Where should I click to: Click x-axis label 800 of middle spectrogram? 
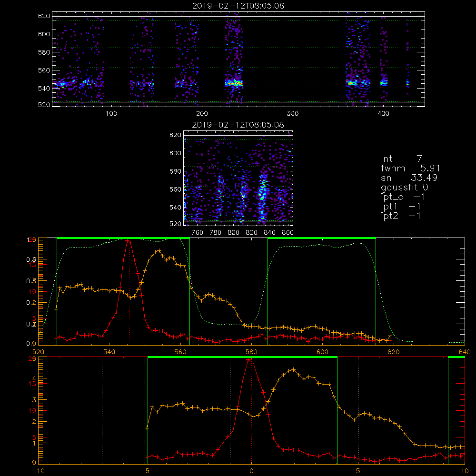233,233
